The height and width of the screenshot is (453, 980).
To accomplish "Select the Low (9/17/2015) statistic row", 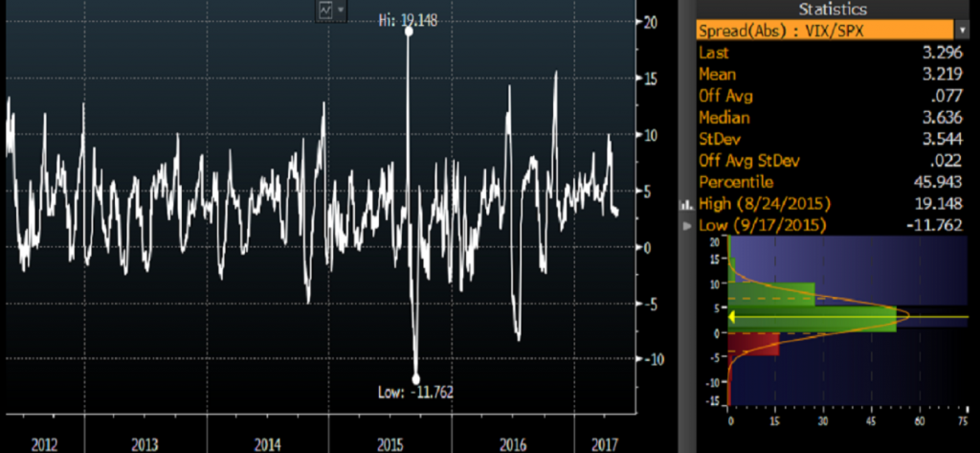I will (831, 225).
